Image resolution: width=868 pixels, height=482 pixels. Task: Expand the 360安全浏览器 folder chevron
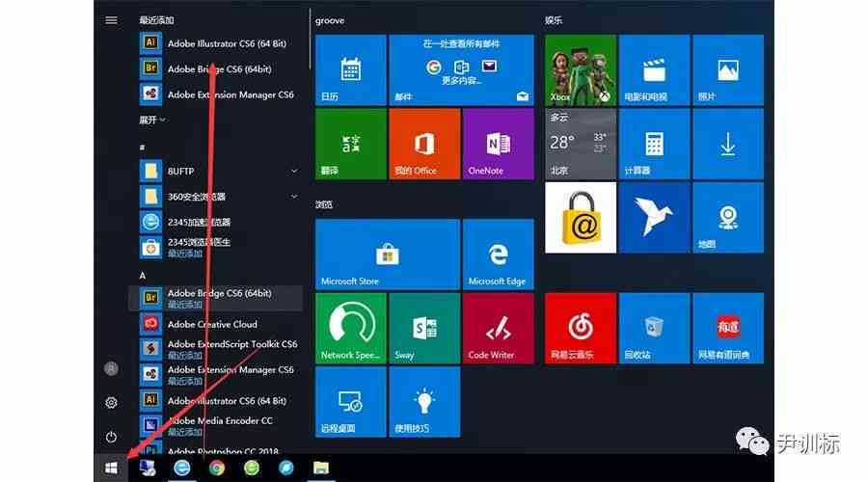[x=294, y=197]
